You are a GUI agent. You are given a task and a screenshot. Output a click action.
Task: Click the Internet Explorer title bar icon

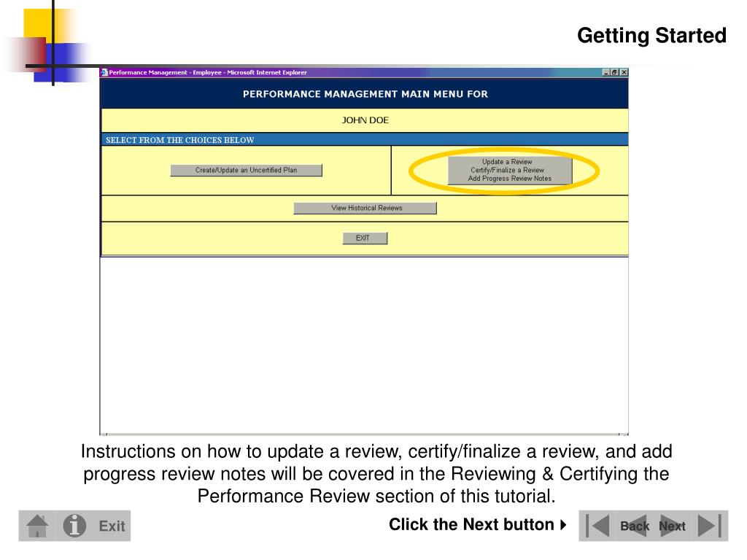pyautogui.click(x=104, y=72)
